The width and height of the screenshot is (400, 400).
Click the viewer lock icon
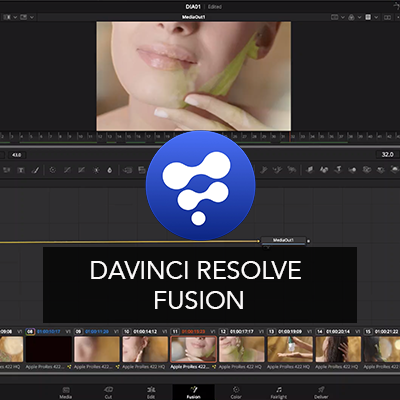pos(351,17)
